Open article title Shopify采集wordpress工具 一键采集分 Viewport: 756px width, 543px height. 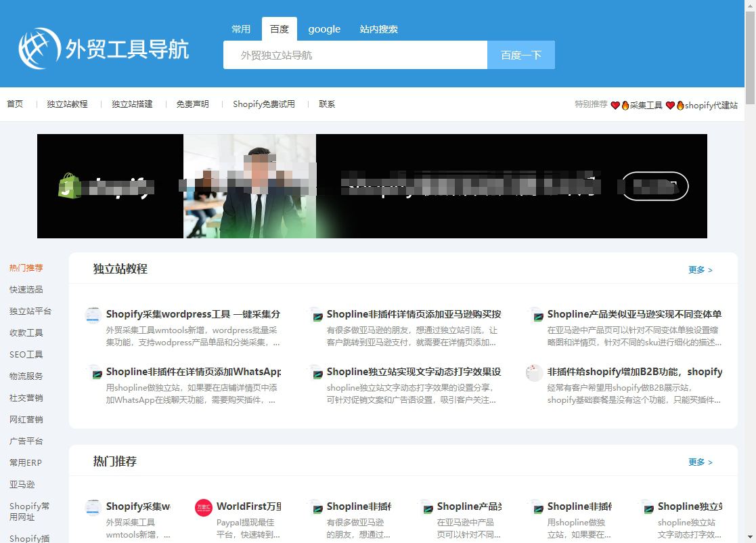(x=193, y=314)
